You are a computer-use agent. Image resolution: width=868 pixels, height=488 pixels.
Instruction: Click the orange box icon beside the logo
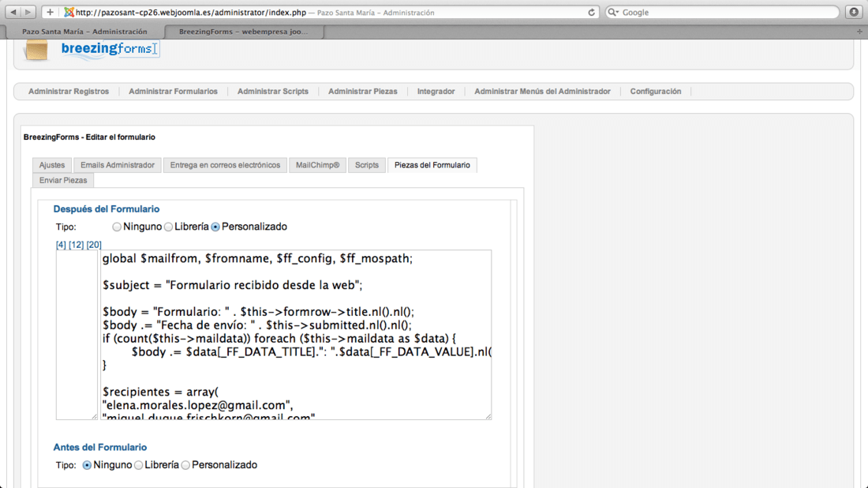click(x=36, y=49)
